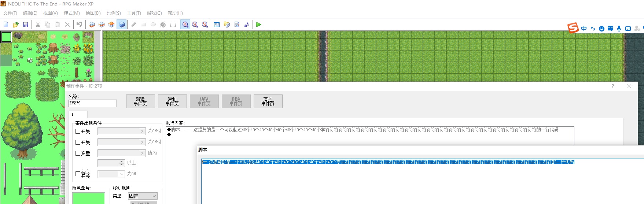This screenshot has height=204, width=644.
Task: Choose the Pencil drawing tool
Action: (133, 25)
